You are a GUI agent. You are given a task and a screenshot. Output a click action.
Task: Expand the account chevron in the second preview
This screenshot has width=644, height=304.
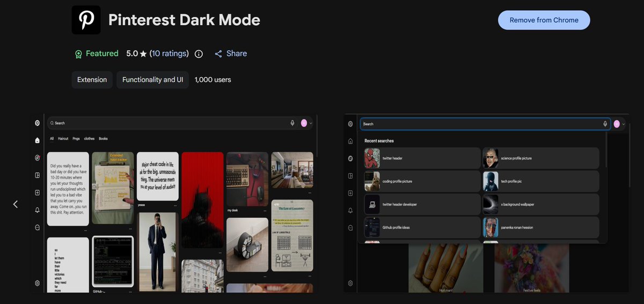[x=624, y=124]
